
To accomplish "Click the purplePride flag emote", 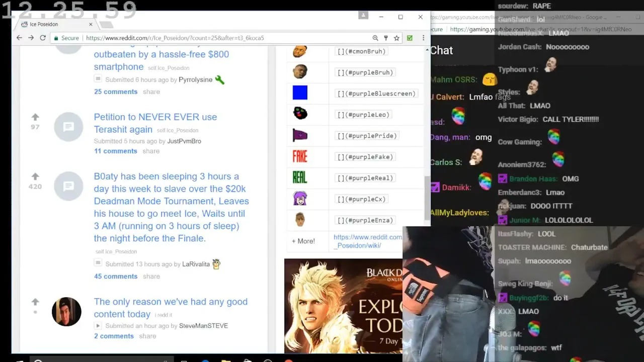I will tap(300, 135).
